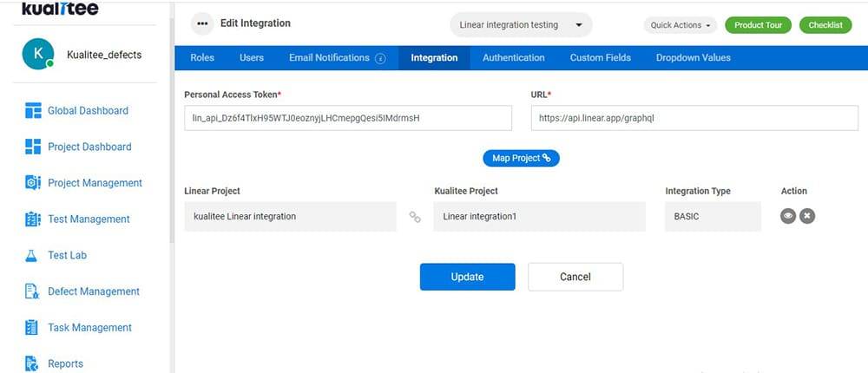The height and width of the screenshot is (373, 868).
Task: Open Defect Management from the sidebar
Action: pyautogui.click(x=94, y=291)
